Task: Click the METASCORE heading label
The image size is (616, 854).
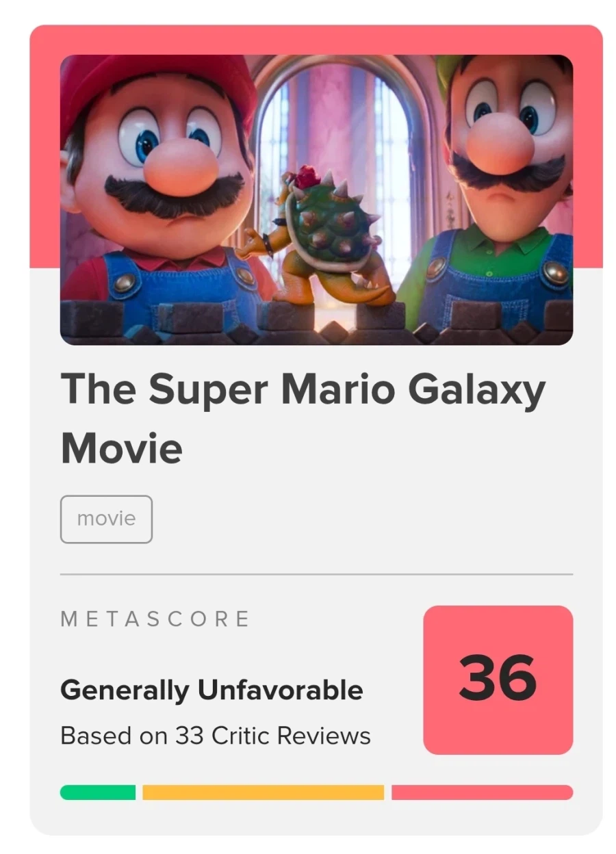Action: pyautogui.click(x=155, y=619)
